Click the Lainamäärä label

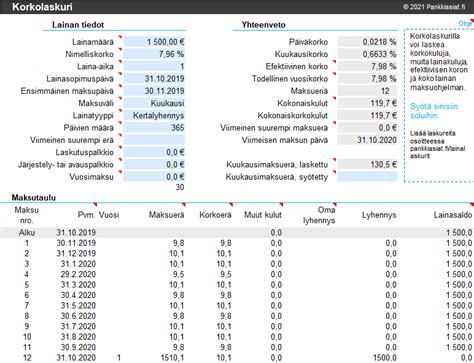point(93,42)
